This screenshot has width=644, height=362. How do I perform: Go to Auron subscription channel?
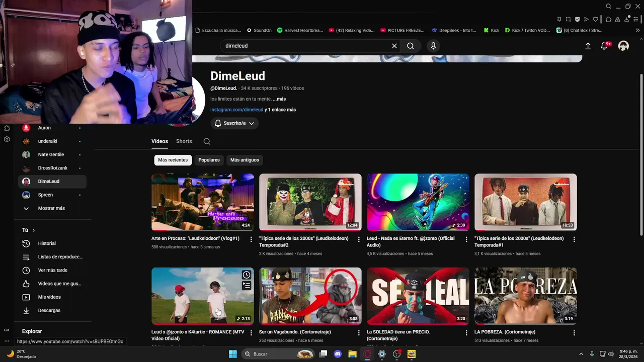pos(52,128)
